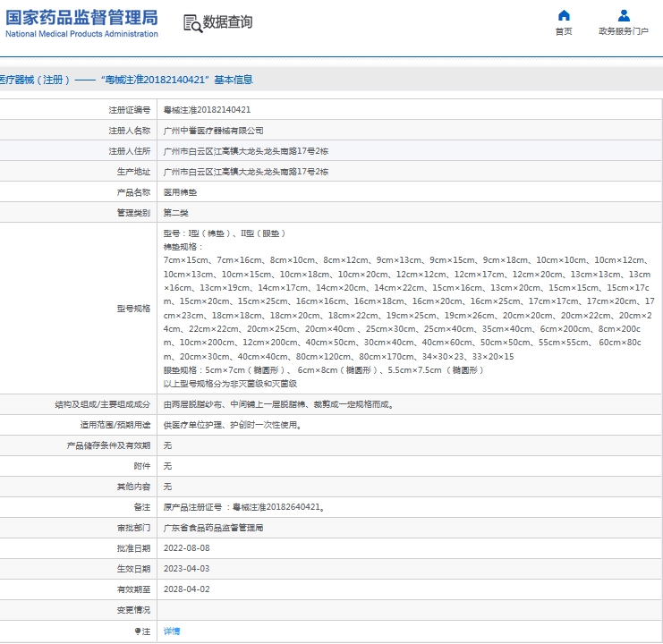Select management class value 第二类
Screen dimensions: 663x644
(176, 213)
